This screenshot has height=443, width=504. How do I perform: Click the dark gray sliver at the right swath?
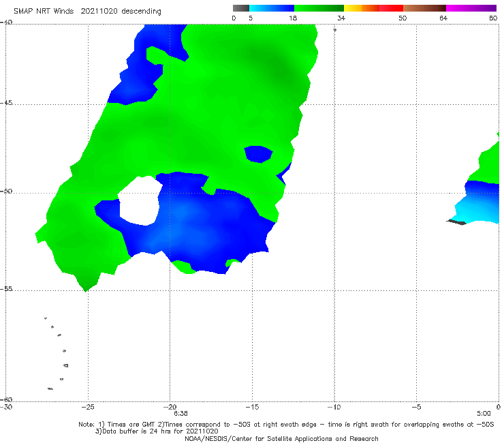coord(456,222)
